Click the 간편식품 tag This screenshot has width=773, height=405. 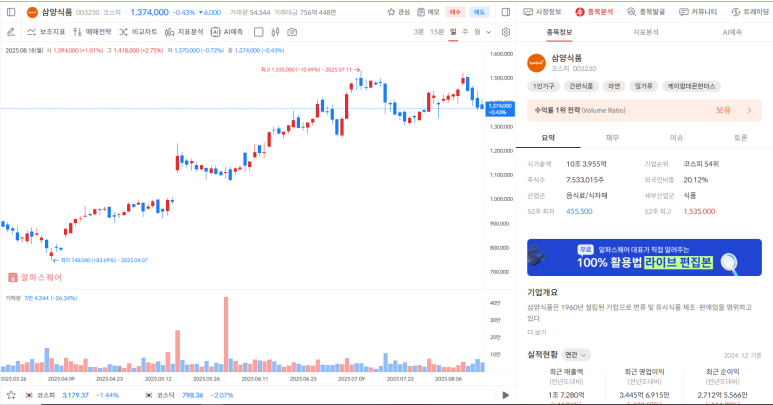point(581,86)
